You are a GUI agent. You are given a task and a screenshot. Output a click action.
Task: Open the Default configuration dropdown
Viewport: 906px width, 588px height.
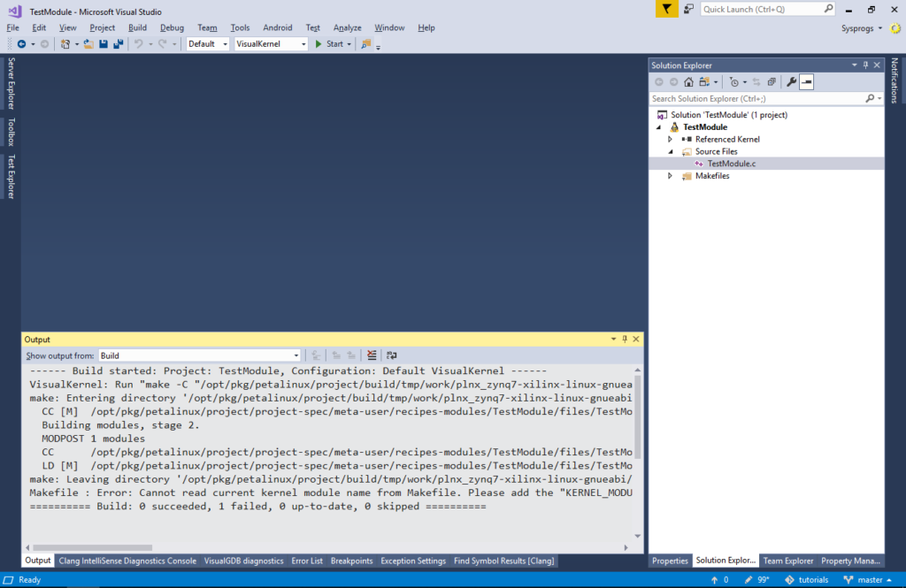(208, 44)
